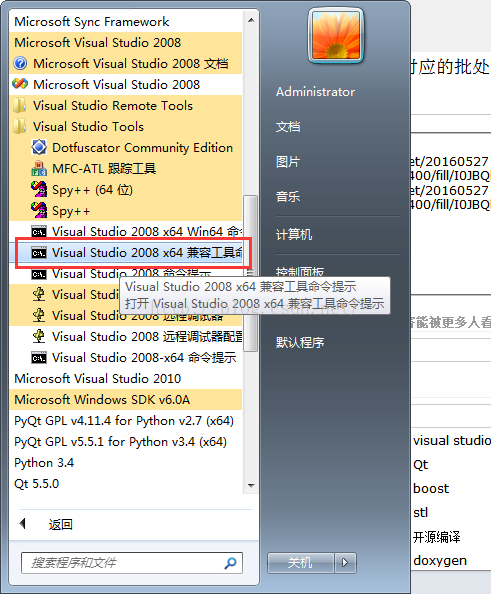Image resolution: width=491 pixels, height=594 pixels.
Task: Open 计算机 in the right pane
Action: click(x=294, y=234)
